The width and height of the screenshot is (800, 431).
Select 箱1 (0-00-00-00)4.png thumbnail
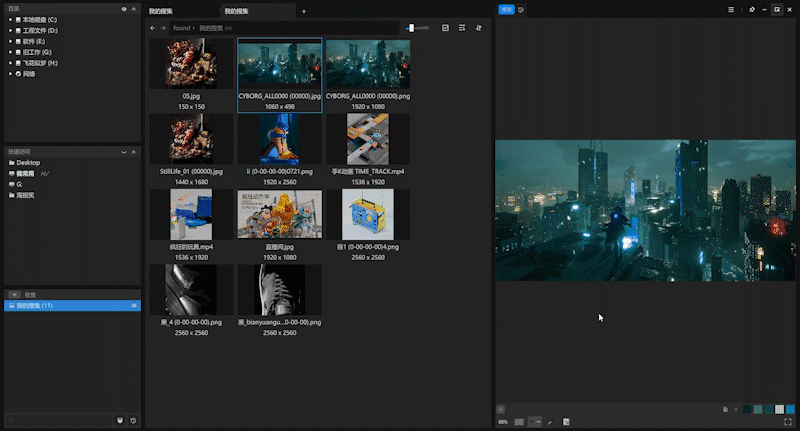pyautogui.click(x=368, y=214)
